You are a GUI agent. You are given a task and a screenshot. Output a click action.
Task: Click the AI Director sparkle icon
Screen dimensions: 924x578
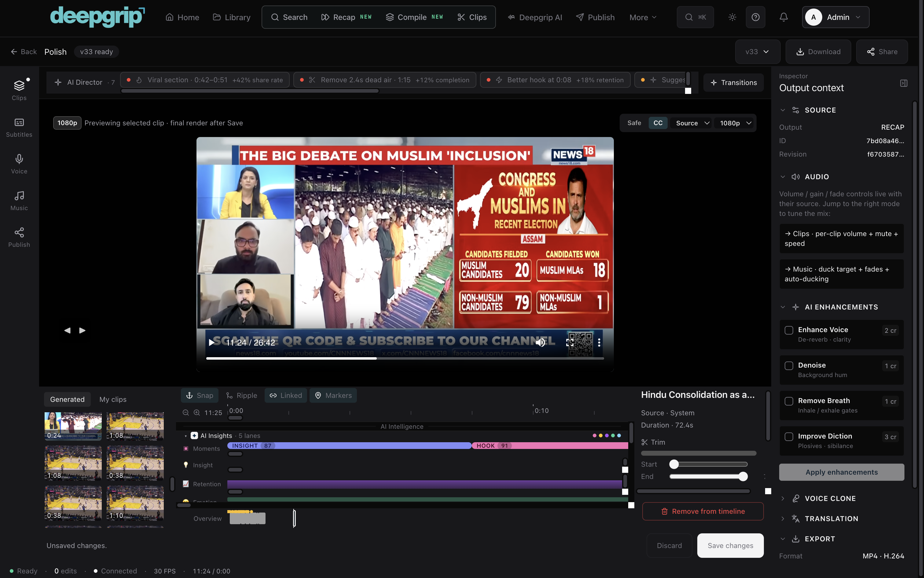(58, 82)
